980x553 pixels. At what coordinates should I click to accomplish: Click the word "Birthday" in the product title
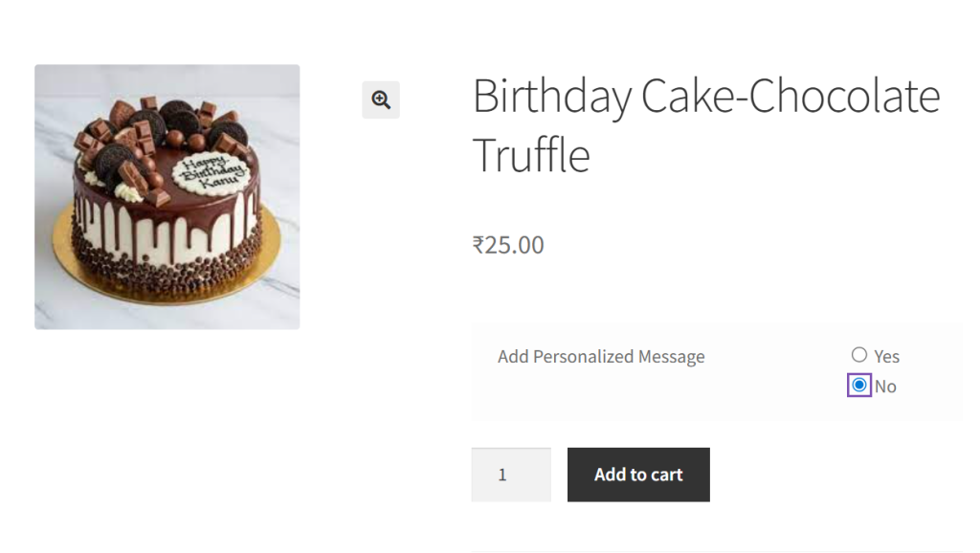coord(552,97)
